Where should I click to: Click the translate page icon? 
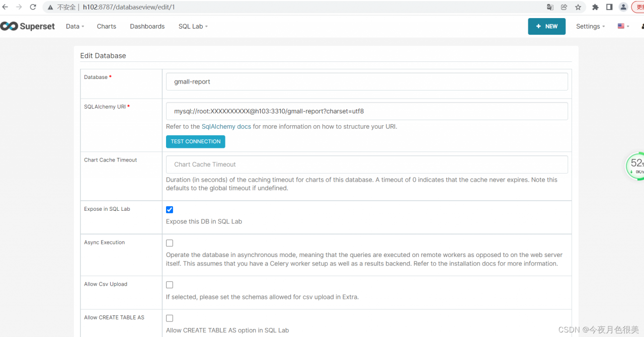coord(550,7)
